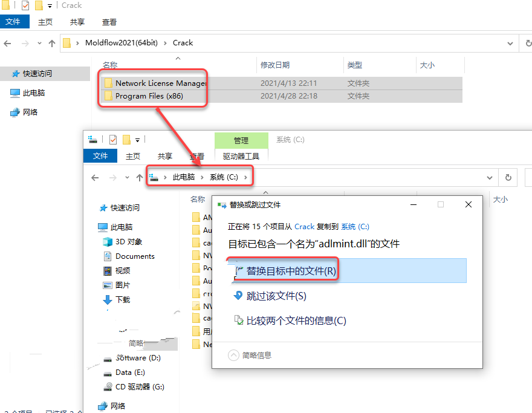Click the Crack breadcrumb segment in the address bar
The width and height of the screenshot is (532, 413).
click(x=183, y=43)
